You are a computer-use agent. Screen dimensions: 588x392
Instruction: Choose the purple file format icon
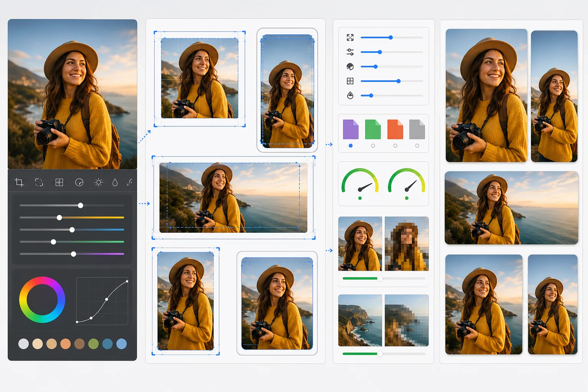[351, 129]
